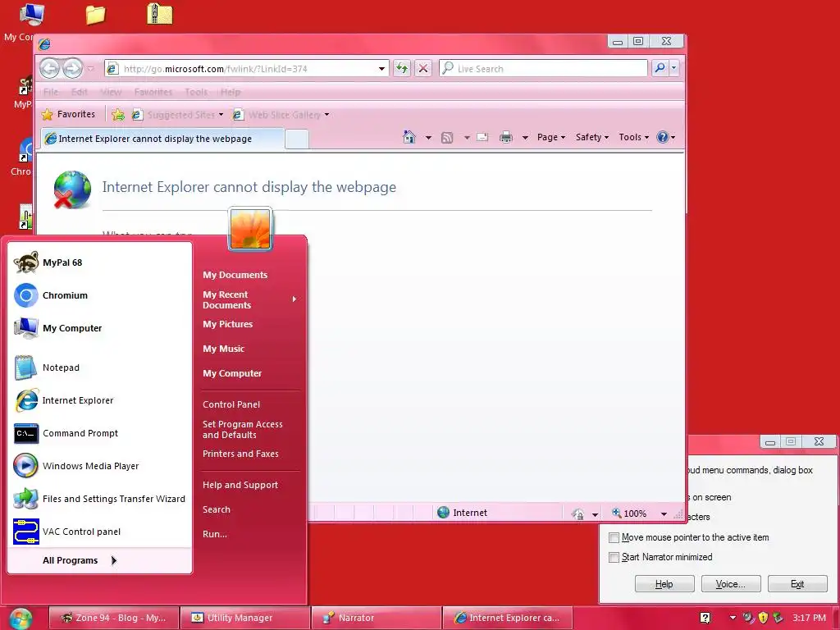
Task: Open Run... from Start menu
Action: 215,534
